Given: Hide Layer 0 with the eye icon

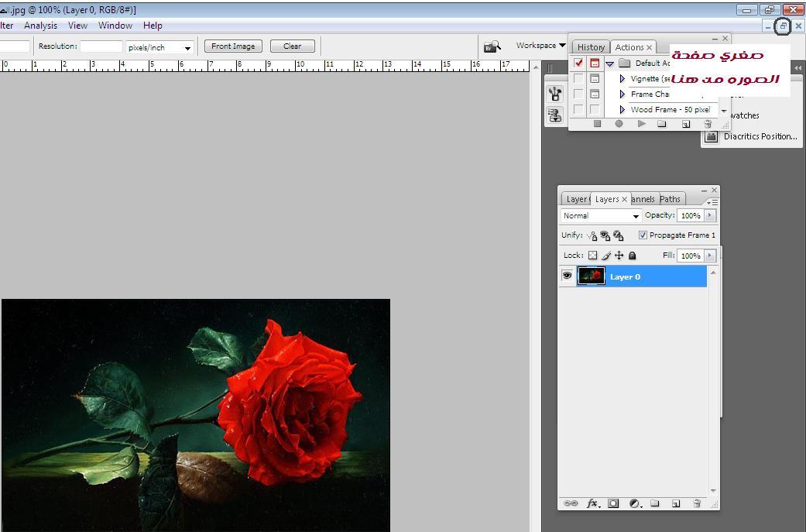Looking at the screenshot, I should pos(568,276).
